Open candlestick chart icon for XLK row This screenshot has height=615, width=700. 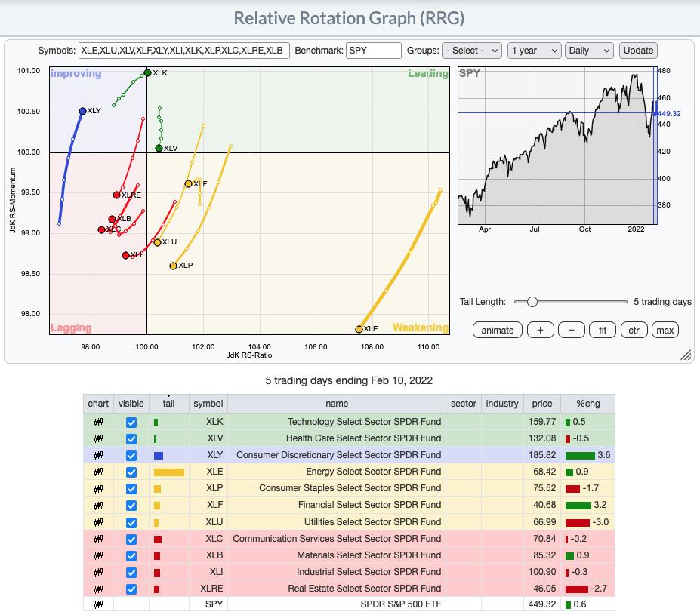tap(98, 422)
